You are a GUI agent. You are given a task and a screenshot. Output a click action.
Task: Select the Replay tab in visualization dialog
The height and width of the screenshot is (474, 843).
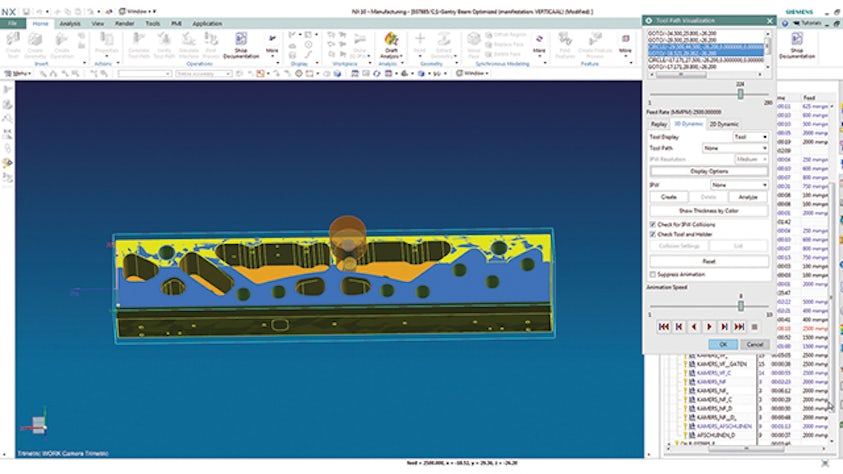[659, 124]
